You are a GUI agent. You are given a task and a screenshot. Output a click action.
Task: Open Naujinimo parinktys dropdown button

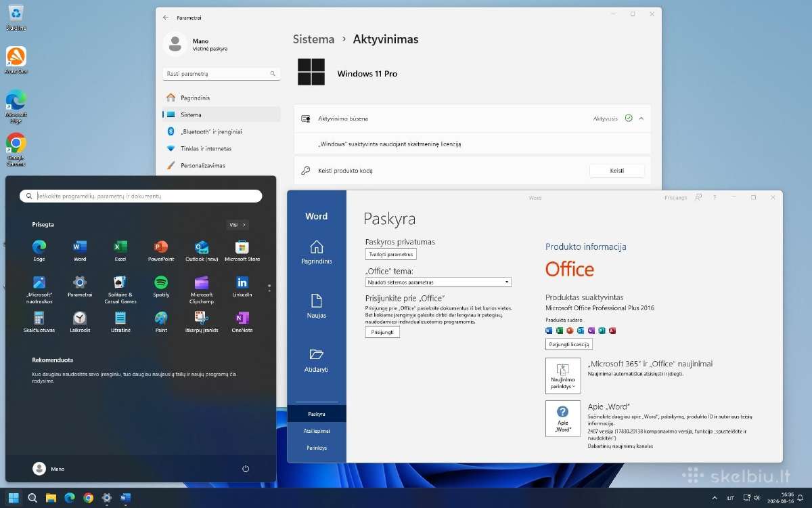pos(563,376)
